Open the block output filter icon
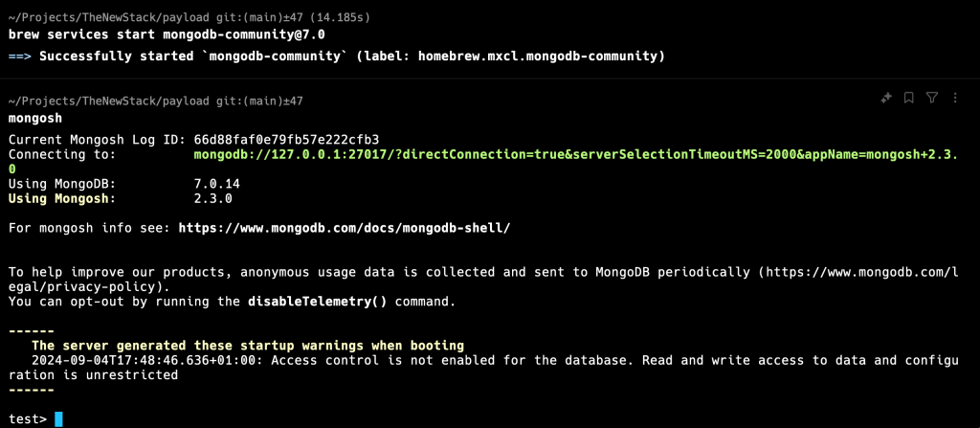 pos(932,98)
